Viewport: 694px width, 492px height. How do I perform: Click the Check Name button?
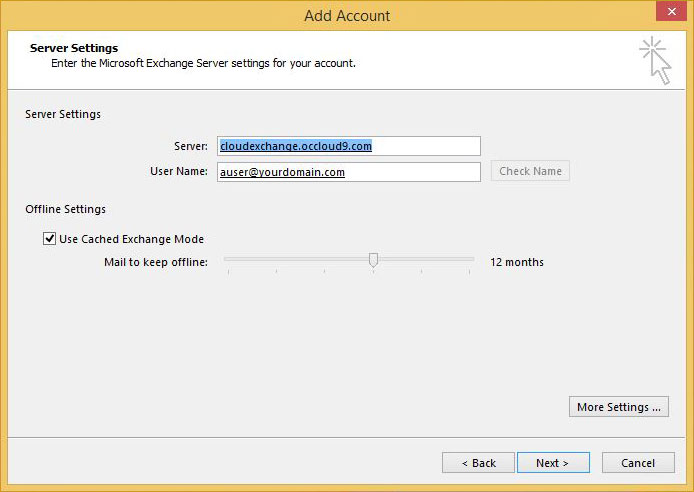(x=530, y=171)
